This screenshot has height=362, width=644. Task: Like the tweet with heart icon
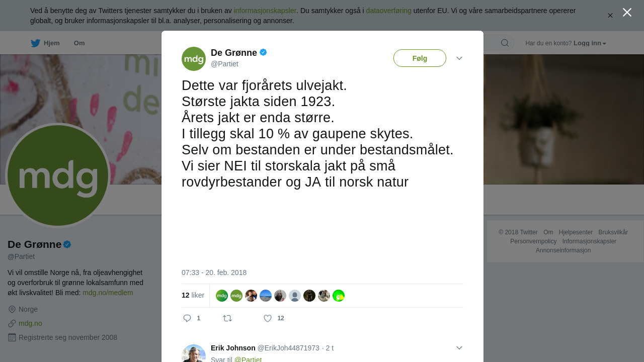[268, 318]
